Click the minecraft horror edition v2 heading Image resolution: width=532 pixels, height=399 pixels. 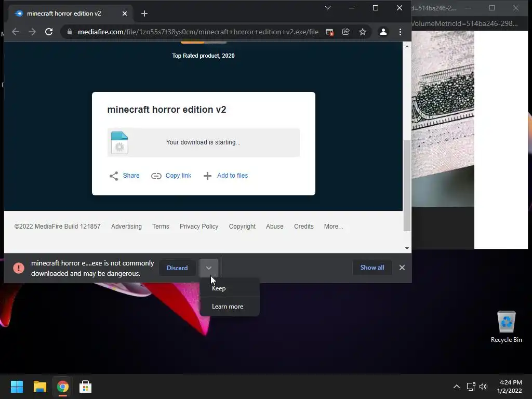(x=167, y=110)
